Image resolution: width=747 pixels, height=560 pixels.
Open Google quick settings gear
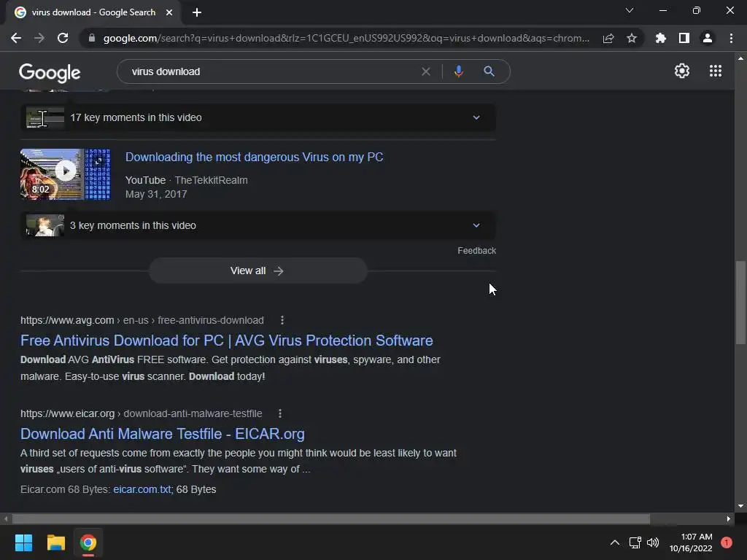[682, 71]
